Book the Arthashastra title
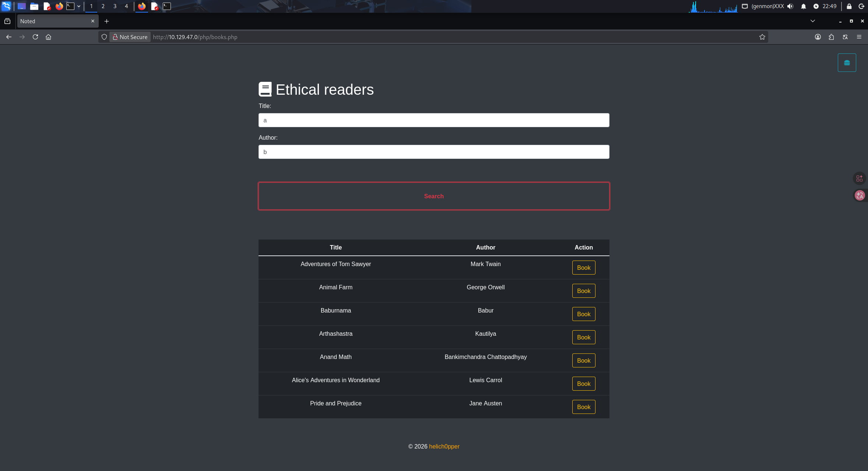Image resolution: width=868 pixels, height=471 pixels. [x=584, y=337]
